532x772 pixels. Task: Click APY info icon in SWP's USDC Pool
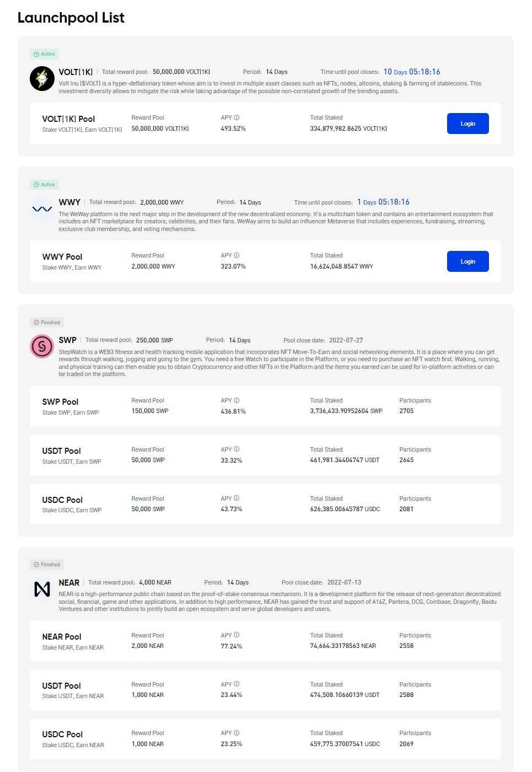pyautogui.click(x=237, y=498)
